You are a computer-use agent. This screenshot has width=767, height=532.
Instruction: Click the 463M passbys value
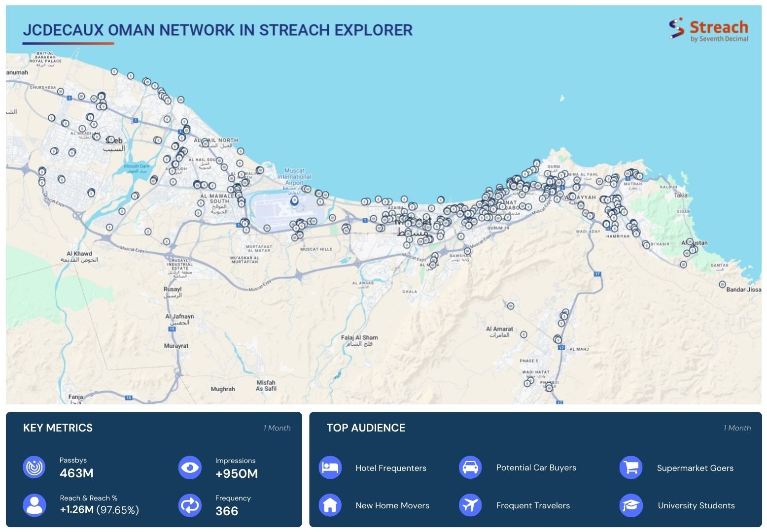pos(76,473)
